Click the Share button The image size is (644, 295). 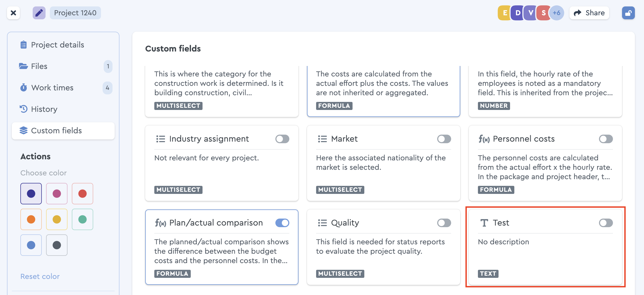pyautogui.click(x=589, y=13)
